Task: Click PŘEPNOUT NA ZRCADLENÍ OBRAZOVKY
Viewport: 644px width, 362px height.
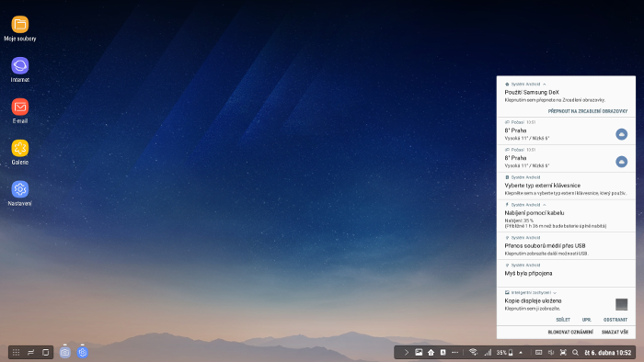Action: click(587, 111)
